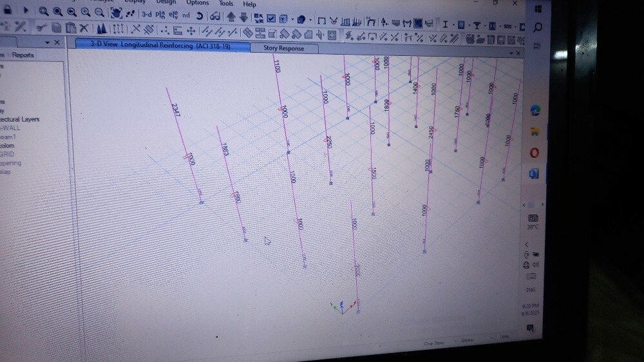644x362 pixels.
Task: Open set display options checkmark icon
Action: pyautogui.click(x=271, y=18)
